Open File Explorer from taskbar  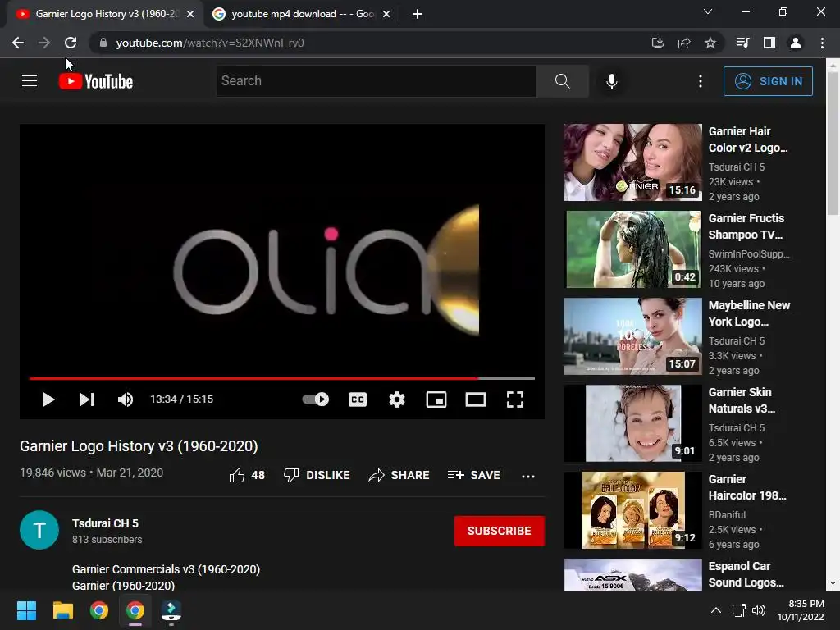(x=62, y=610)
